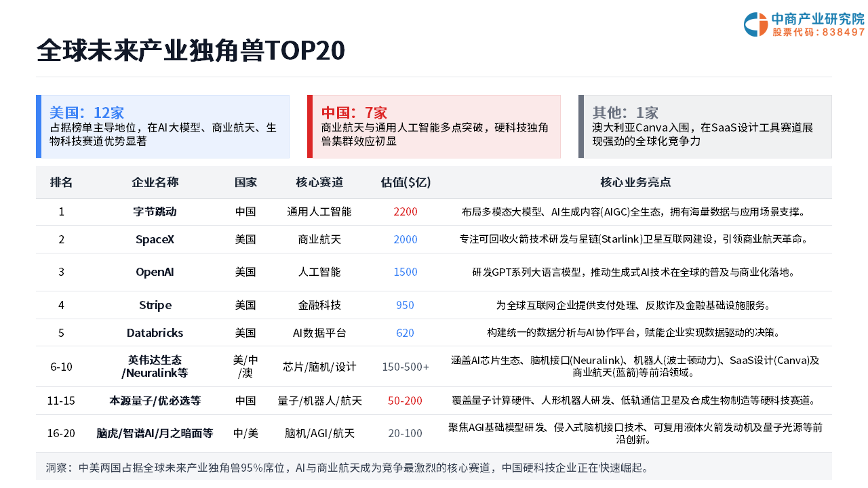Select the 芯片/脑机/设计 sector cell
The image size is (868, 488).
click(x=319, y=367)
